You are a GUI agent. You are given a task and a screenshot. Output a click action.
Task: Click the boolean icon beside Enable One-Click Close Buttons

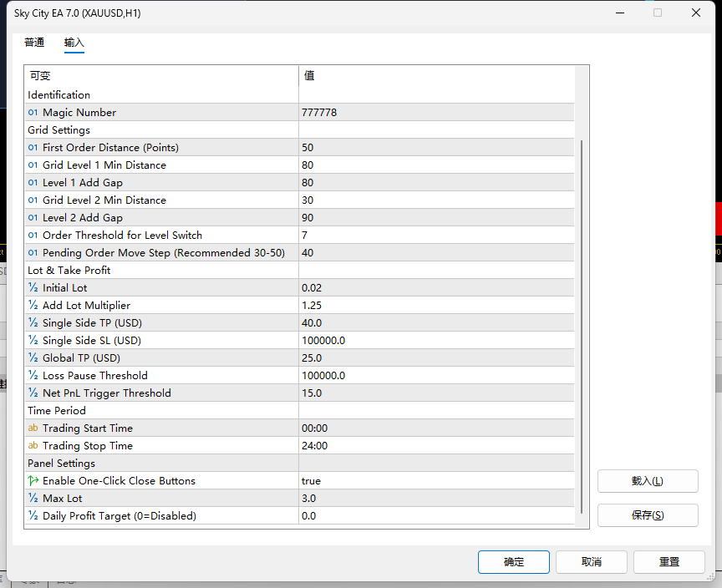click(x=33, y=481)
